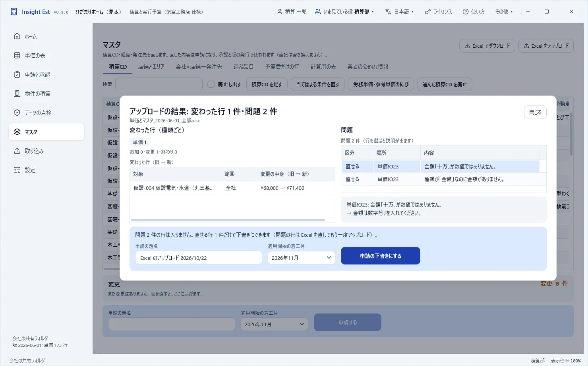Open the ホーム sidebar icon

[x=17, y=36]
